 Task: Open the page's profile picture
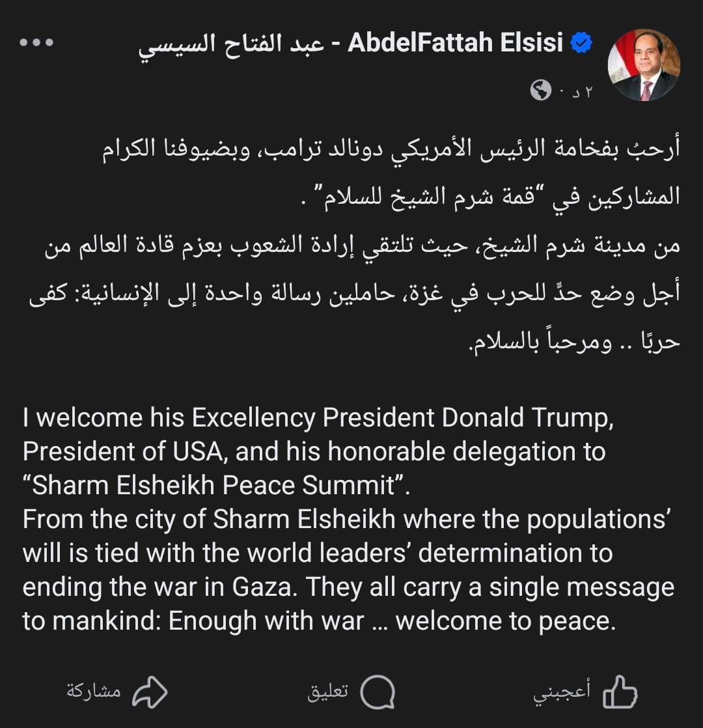tap(643, 64)
